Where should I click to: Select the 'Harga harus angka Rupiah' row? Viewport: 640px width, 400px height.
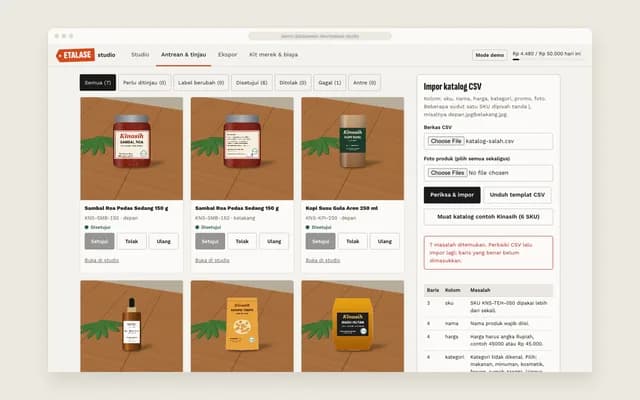[488, 340]
